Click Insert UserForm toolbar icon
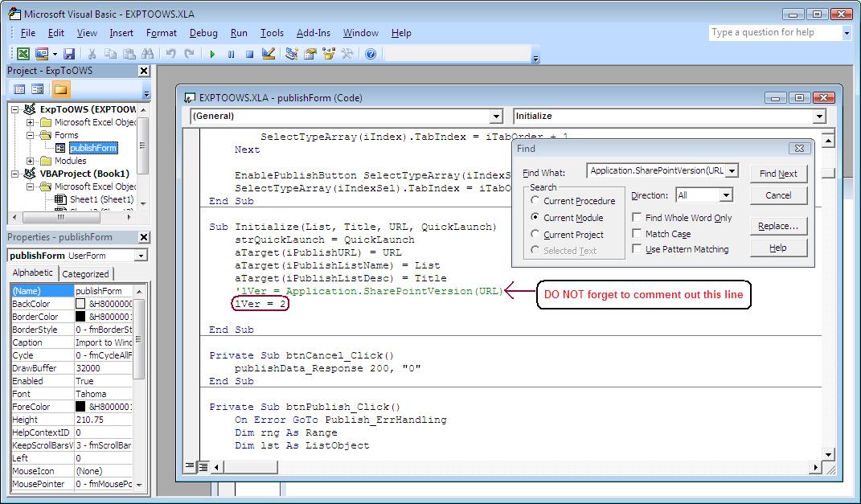Screen dimensions: 861x504 click(41, 54)
